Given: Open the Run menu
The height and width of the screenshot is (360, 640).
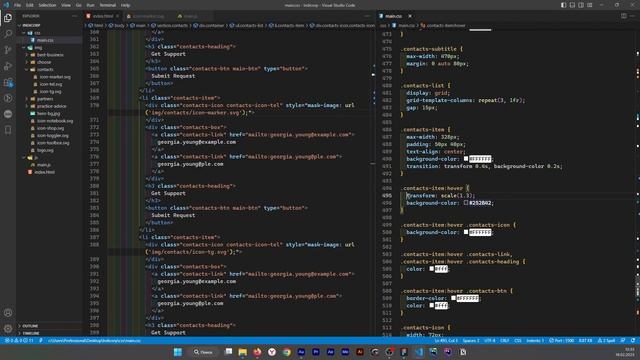Looking at the screenshot, I should tap(90, 5).
